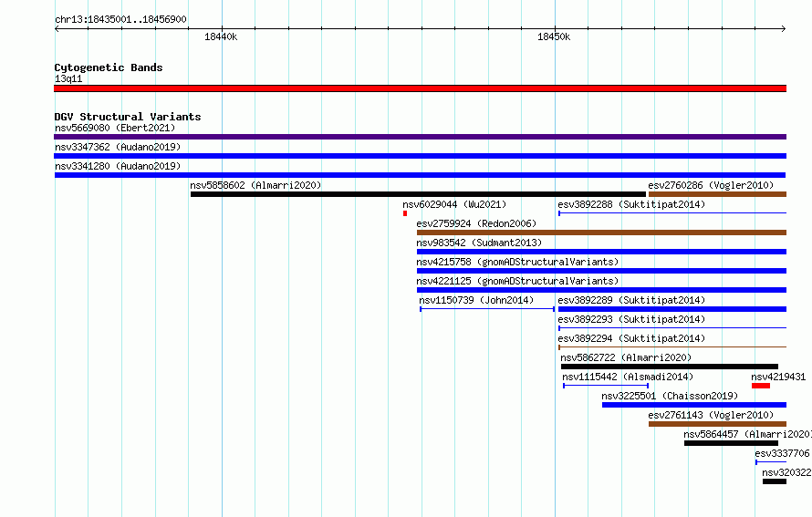Open the nsv5669080 (Ebert2021) variant label
The width and height of the screenshot is (812, 517).
[x=115, y=128]
